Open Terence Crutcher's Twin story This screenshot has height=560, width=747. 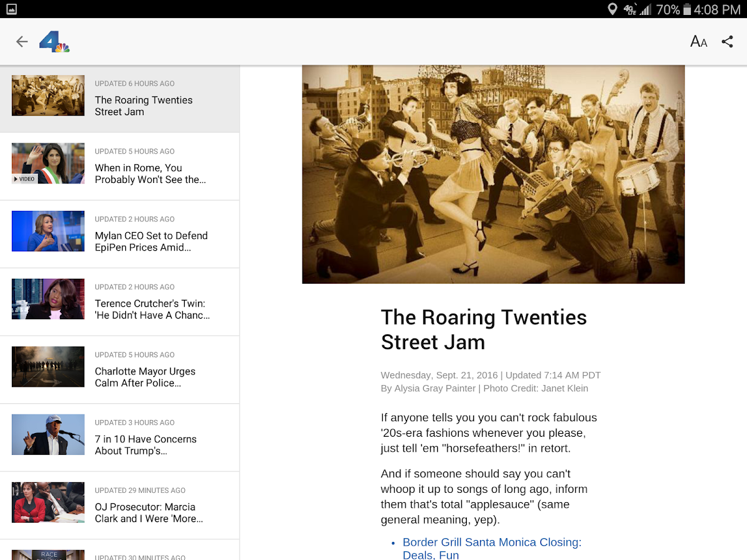click(x=120, y=302)
